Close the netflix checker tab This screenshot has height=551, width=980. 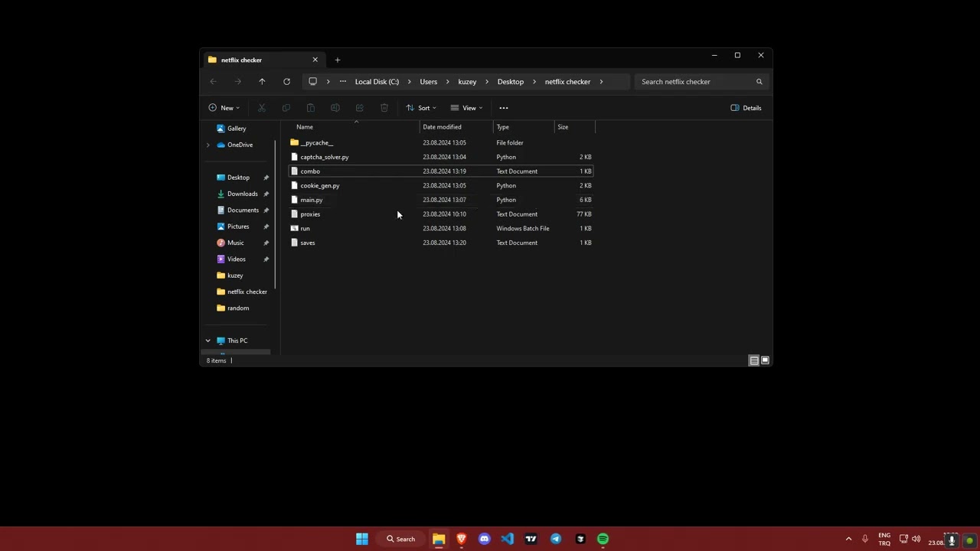(315, 60)
